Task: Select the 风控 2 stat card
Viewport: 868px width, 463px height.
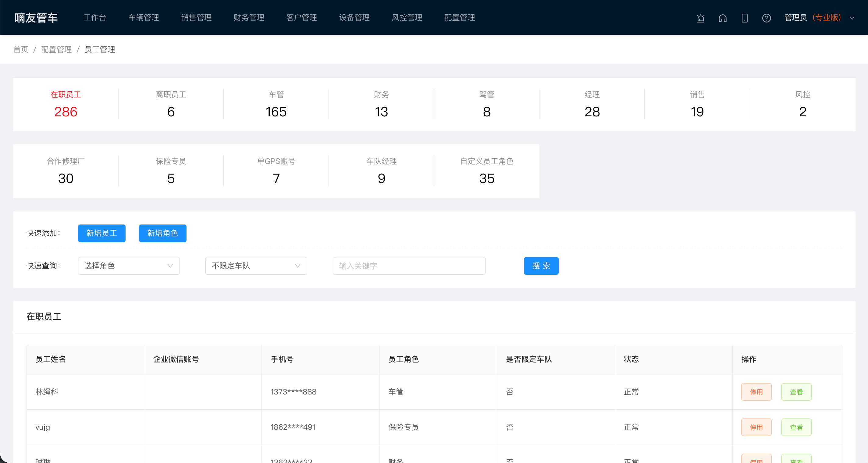Action: (x=803, y=104)
